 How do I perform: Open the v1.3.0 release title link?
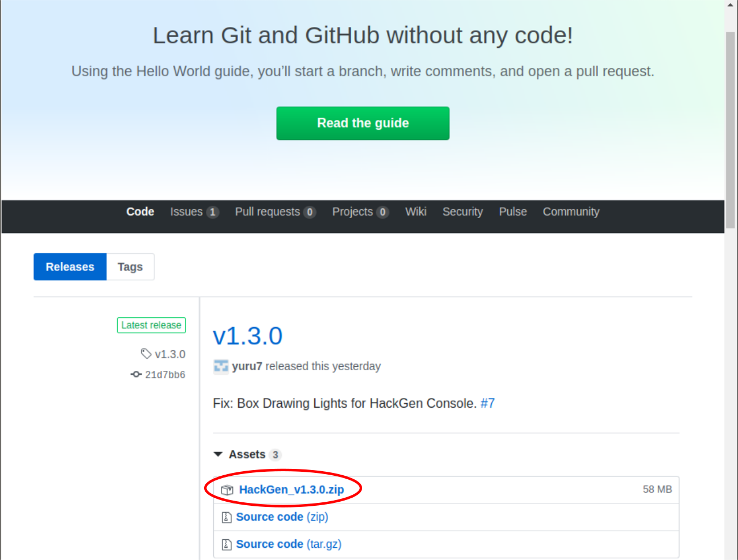pos(248,336)
